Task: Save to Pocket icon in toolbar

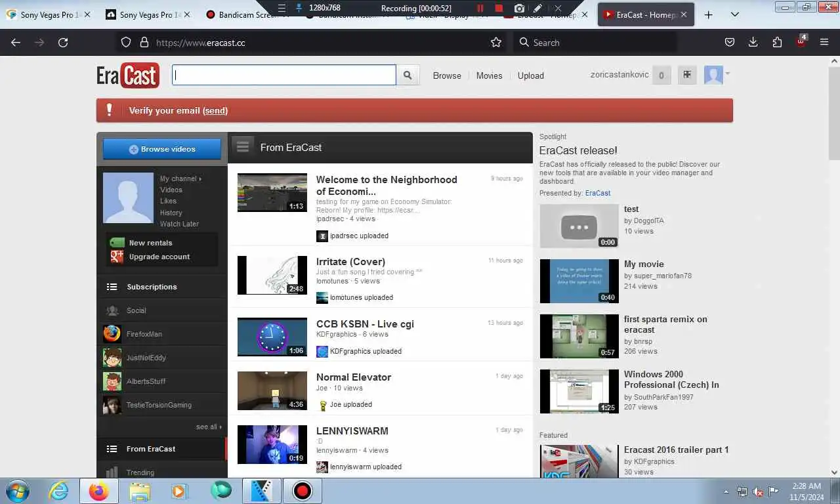Action: click(x=730, y=43)
